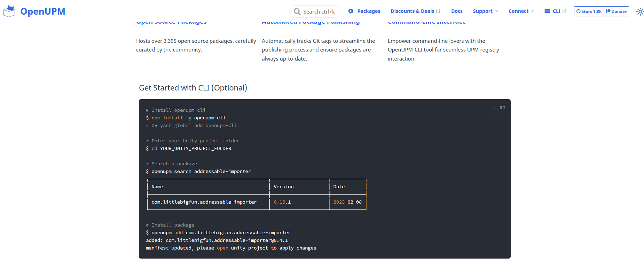Viewport: 644px width, 261px height.
Task: Go to the Docs page
Action: [457, 11]
